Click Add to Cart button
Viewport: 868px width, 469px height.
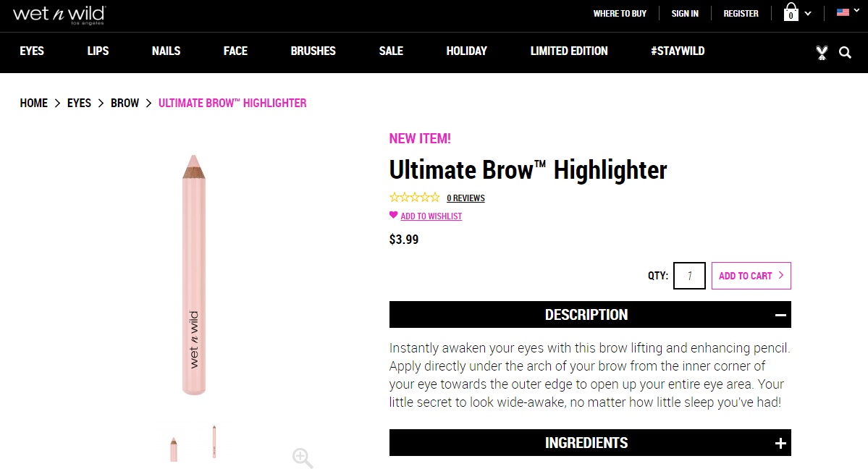pos(751,276)
